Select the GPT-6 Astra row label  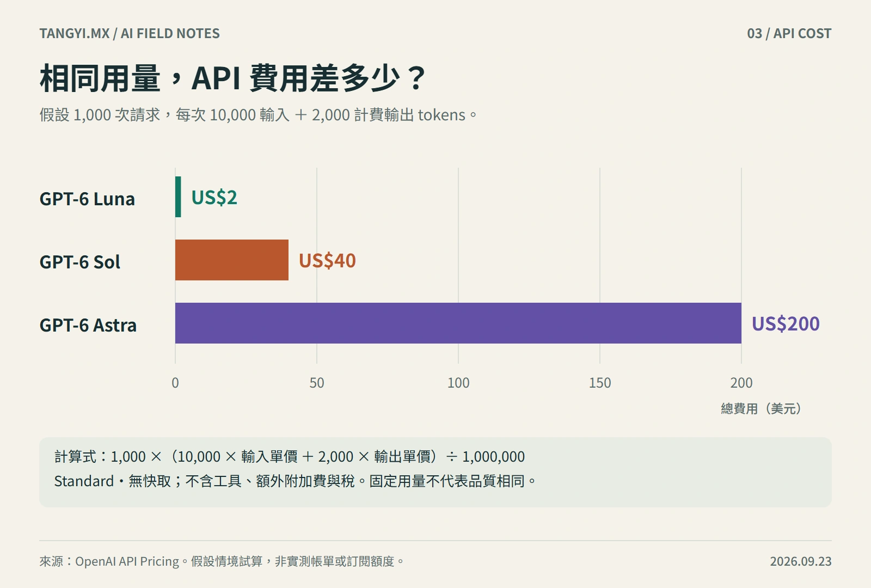click(88, 325)
